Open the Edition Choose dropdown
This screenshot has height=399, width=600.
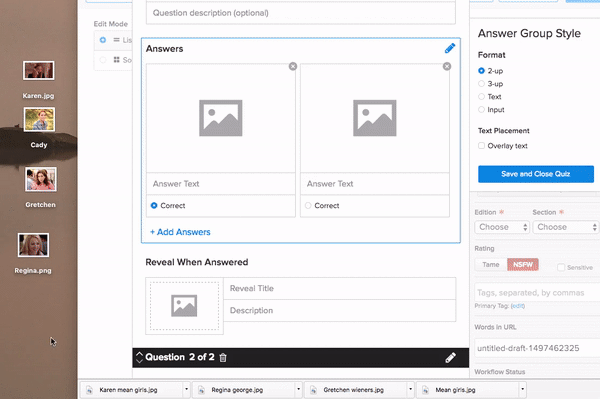coord(502,227)
